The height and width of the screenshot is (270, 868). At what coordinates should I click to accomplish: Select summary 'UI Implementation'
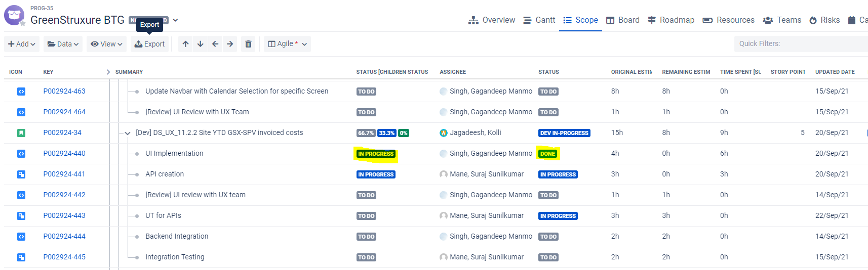tap(174, 153)
